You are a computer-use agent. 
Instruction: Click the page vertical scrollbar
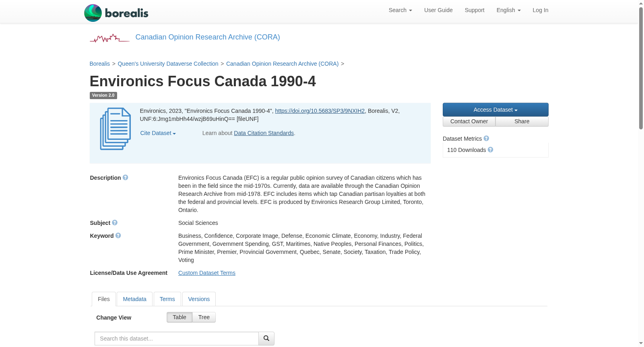[x=641, y=68]
